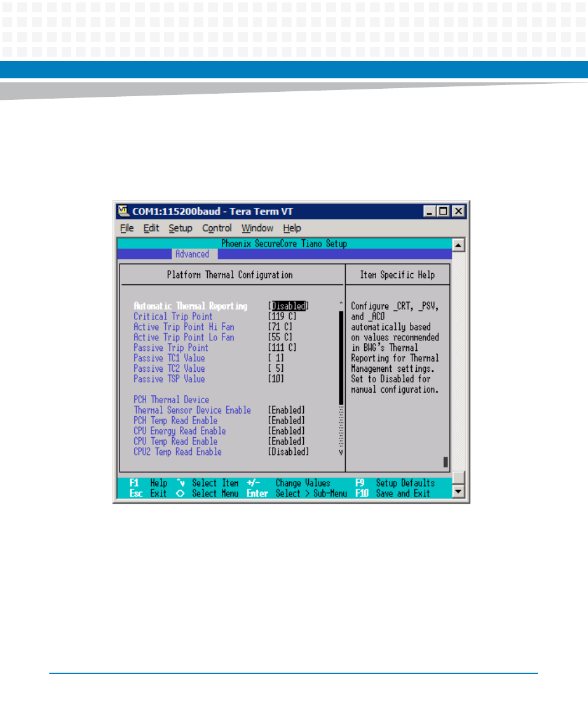Select Passive TC2 Value setting
The image size is (588, 706).
pos(169,368)
